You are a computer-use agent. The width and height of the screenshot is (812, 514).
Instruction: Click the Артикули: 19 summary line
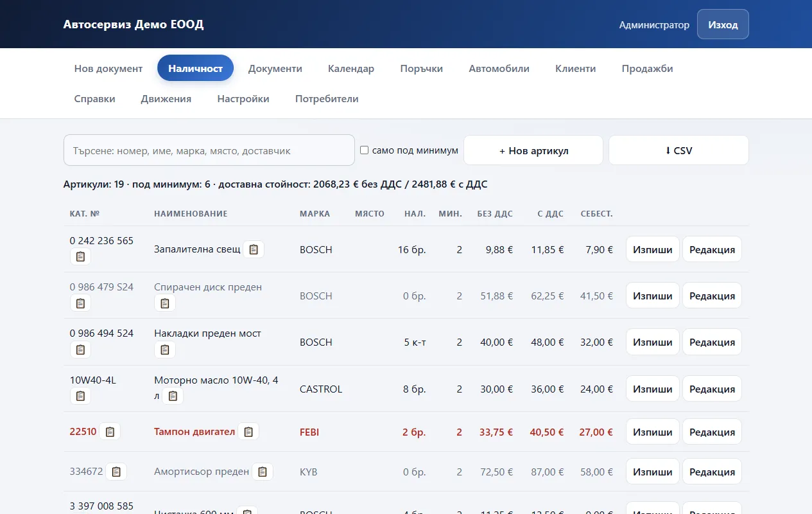[x=275, y=184]
